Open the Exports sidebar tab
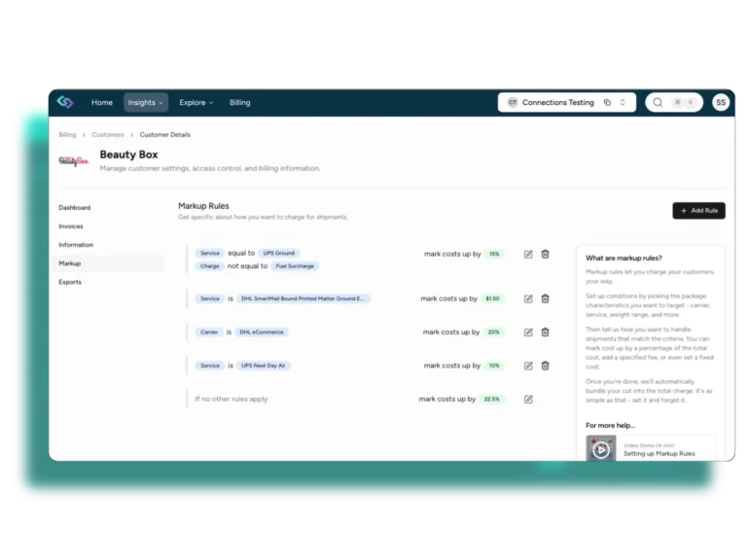This screenshot has width=747, height=560. pos(70,282)
